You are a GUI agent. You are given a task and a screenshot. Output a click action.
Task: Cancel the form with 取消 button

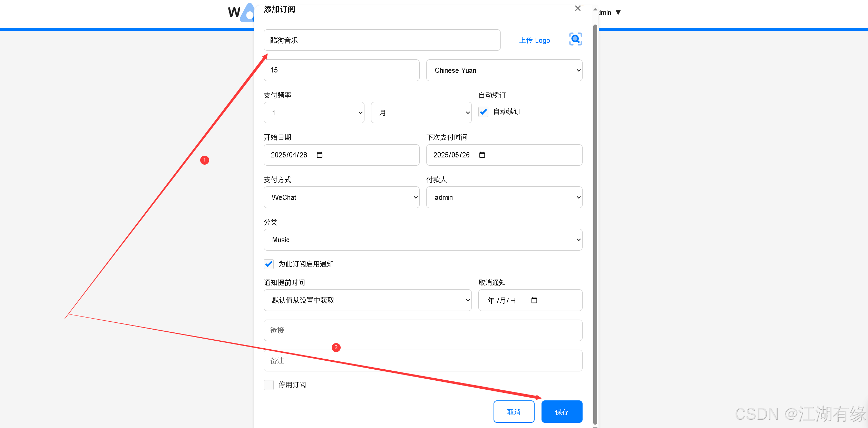point(514,411)
